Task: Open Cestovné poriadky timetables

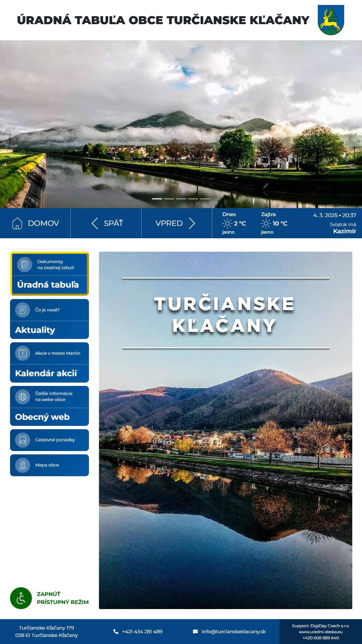Action: [x=49, y=440]
